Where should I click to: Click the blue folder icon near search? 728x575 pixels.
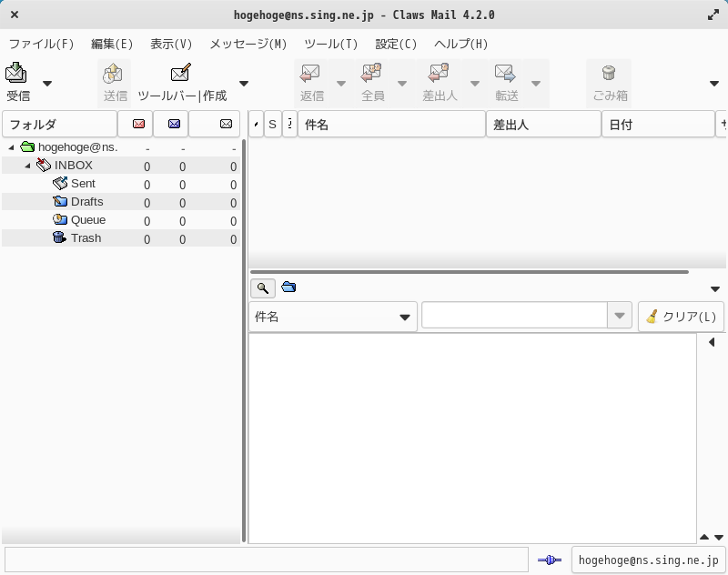click(288, 287)
